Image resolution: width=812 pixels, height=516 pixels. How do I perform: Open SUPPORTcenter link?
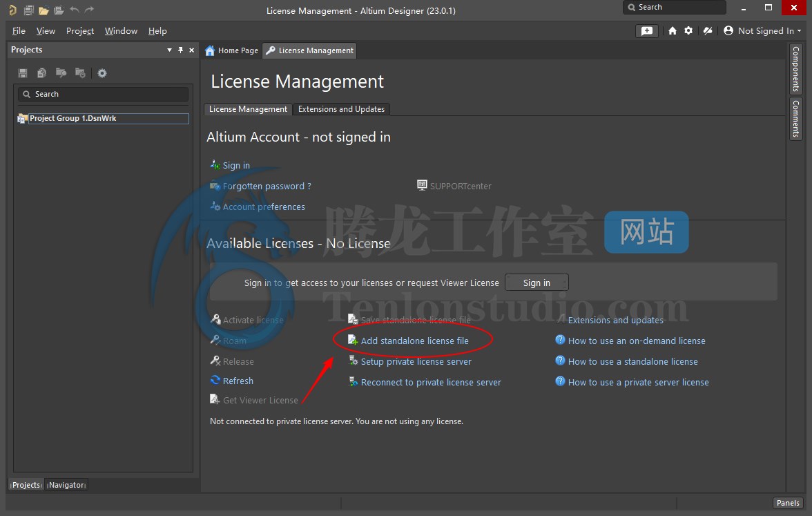(x=461, y=186)
